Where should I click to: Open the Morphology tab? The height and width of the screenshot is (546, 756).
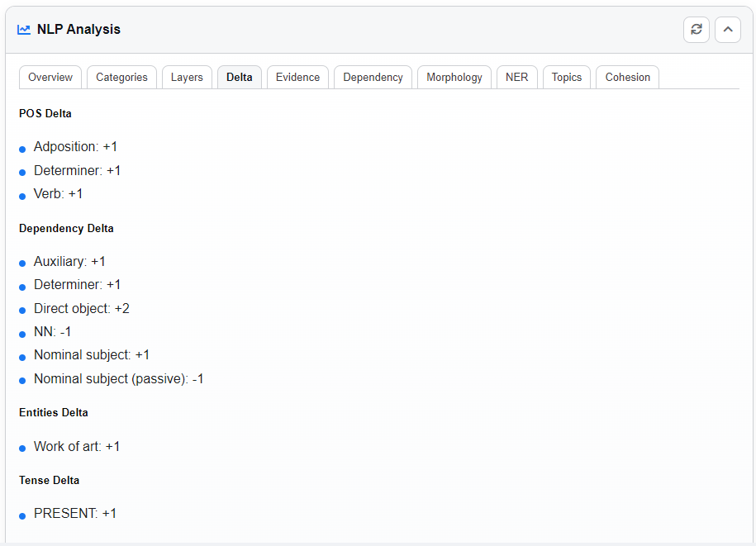pos(454,77)
